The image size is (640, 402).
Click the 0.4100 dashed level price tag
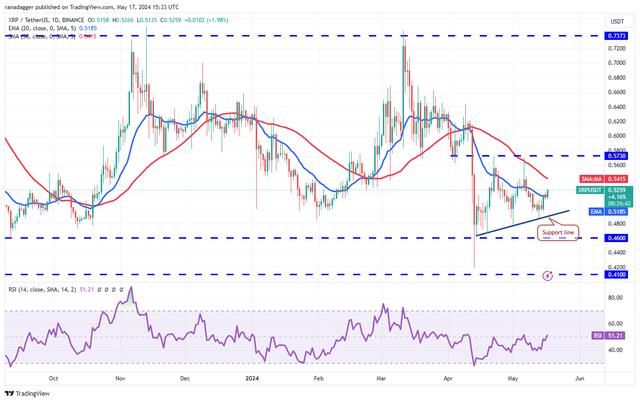click(592, 274)
